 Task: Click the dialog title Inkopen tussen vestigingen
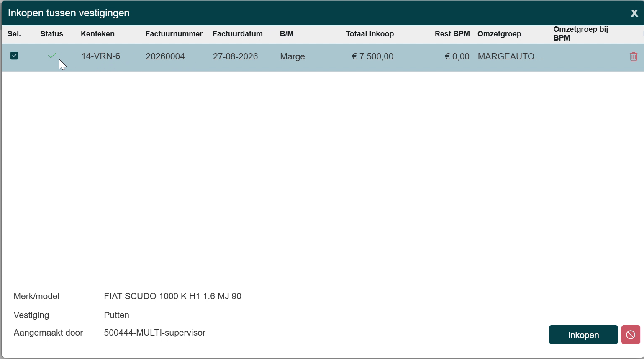(69, 13)
